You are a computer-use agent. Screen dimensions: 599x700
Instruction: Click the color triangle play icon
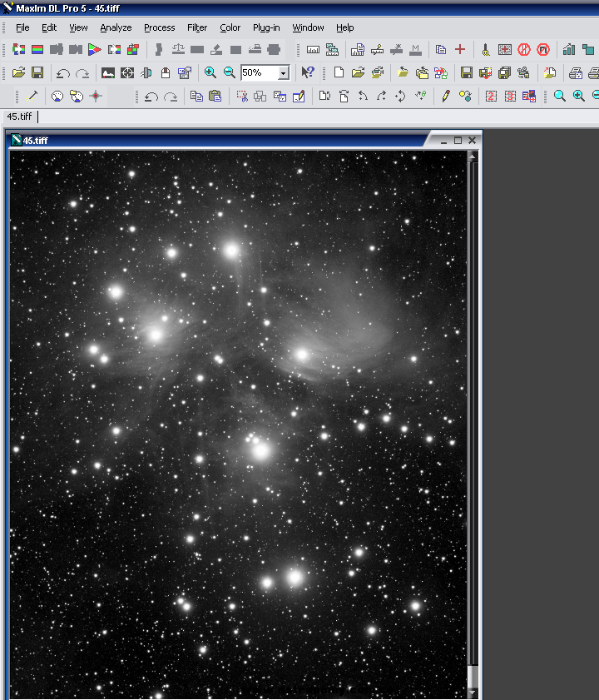pyautogui.click(x=94, y=50)
